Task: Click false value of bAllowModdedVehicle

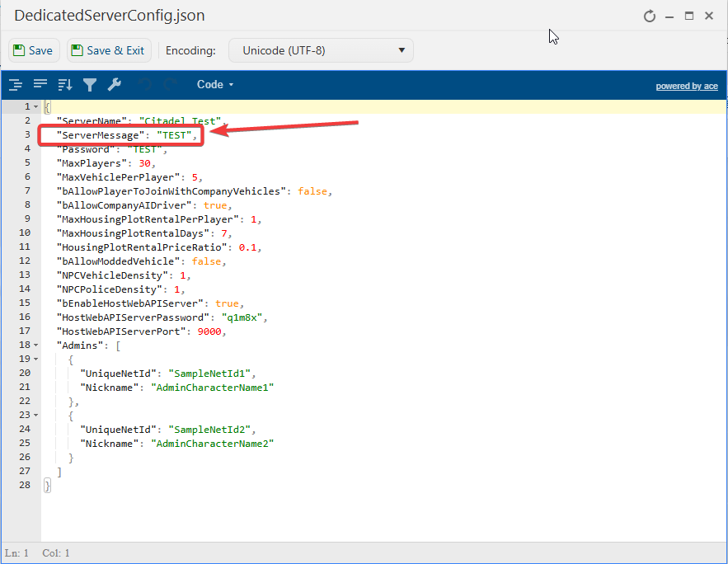Action: pyautogui.click(x=206, y=261)
